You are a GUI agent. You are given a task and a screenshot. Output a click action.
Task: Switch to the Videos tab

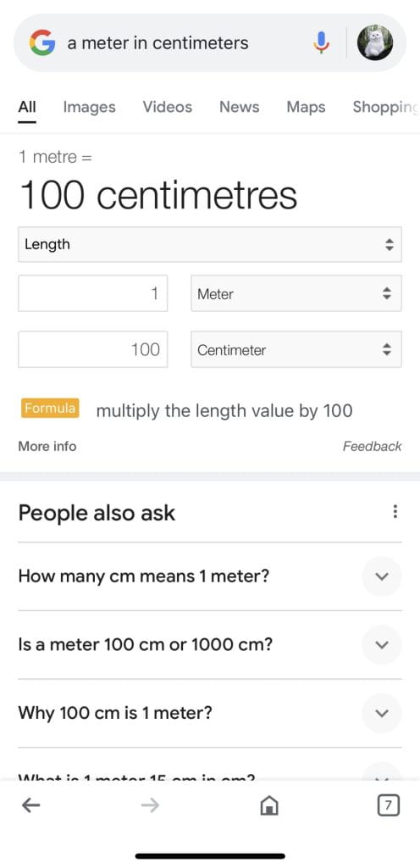168,107
